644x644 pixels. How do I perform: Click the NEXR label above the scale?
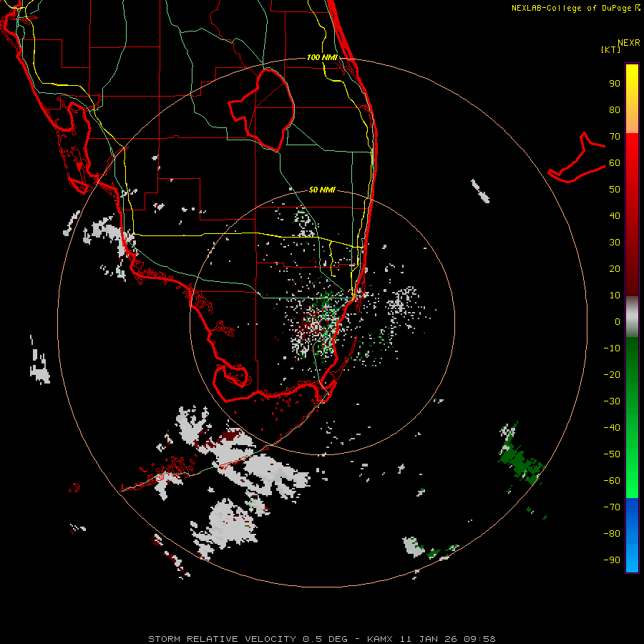click(x=629, y=43)
